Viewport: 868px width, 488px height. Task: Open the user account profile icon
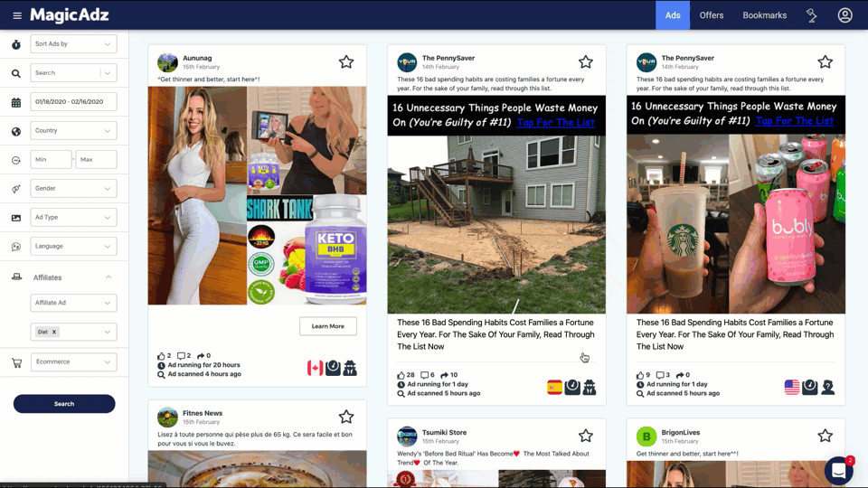[x=844, y=15]
